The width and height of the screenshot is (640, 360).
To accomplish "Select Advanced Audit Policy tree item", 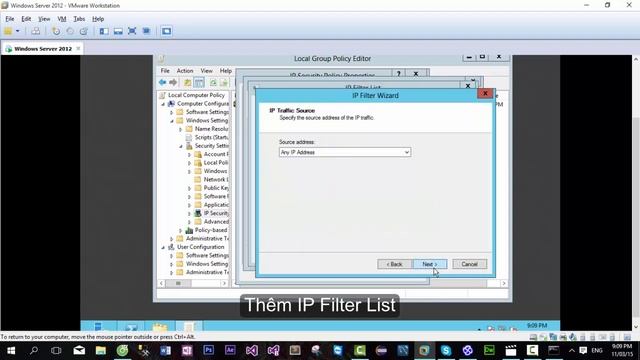I will coord(216,222).
